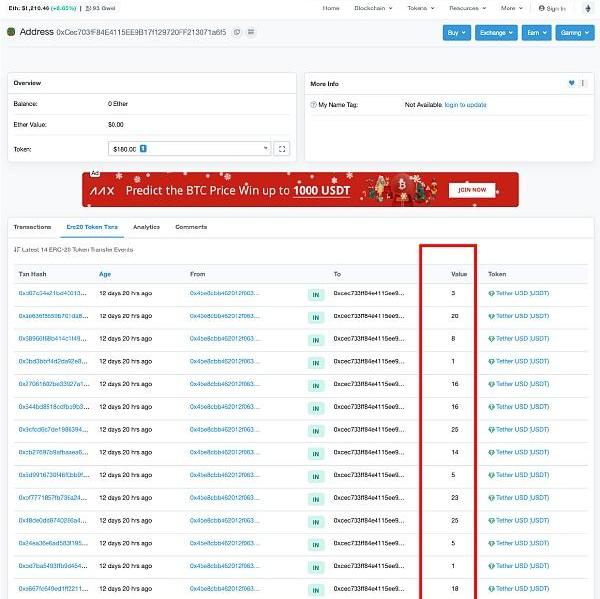600x599 pixels.
Task: Click the green address blockie icon
Action: [11, 32]
